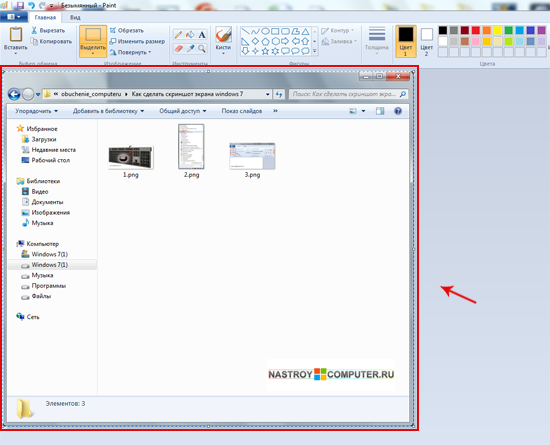The width and height of the screenshot is (550, 445).
Task: Pick the red swatch from the palette
Action: tap(476, 31)
